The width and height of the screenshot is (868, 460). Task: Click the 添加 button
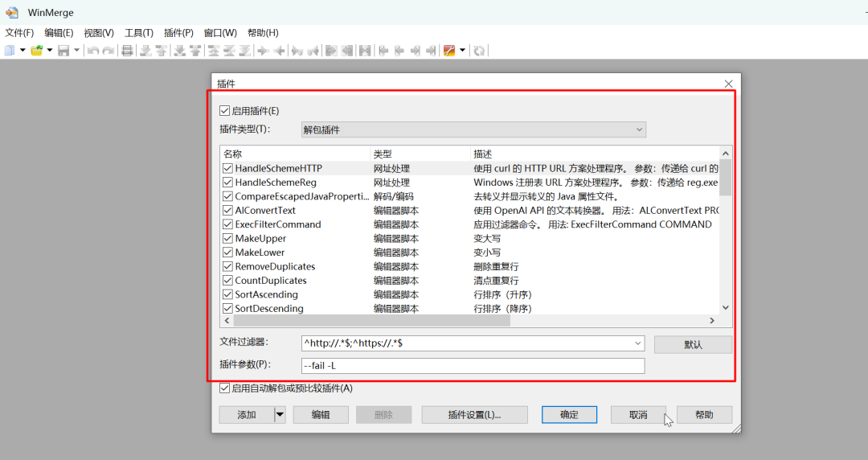tap(247, 414)
